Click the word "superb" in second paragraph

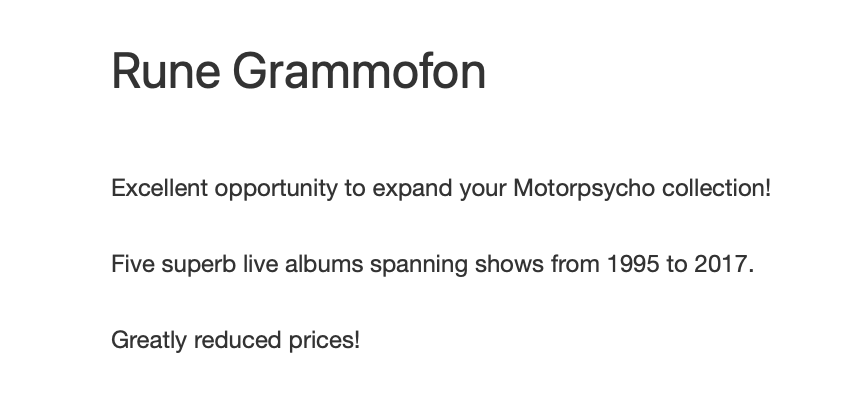(187, 265)
